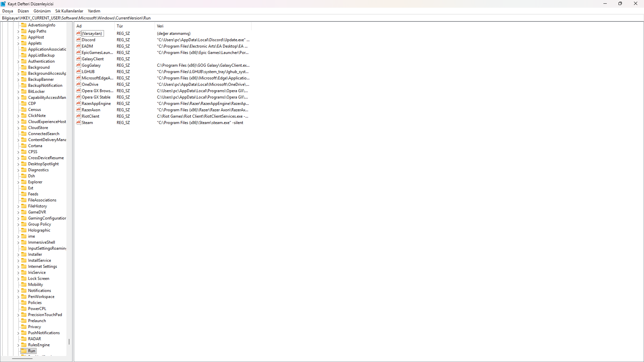Image resolution: width=644 pixels, height=362 pixels.
Task: Click the steam.exe -silent data cell
Action: (200, 123)
